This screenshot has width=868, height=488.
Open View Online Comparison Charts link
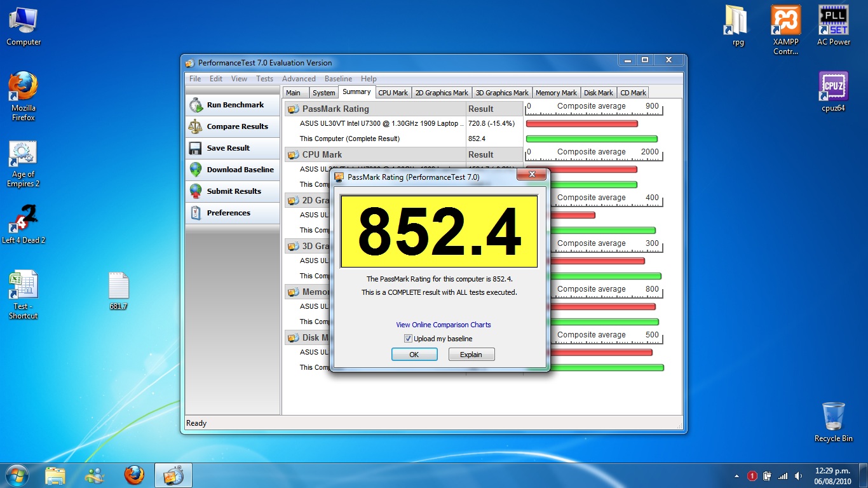tap(444, 325)
